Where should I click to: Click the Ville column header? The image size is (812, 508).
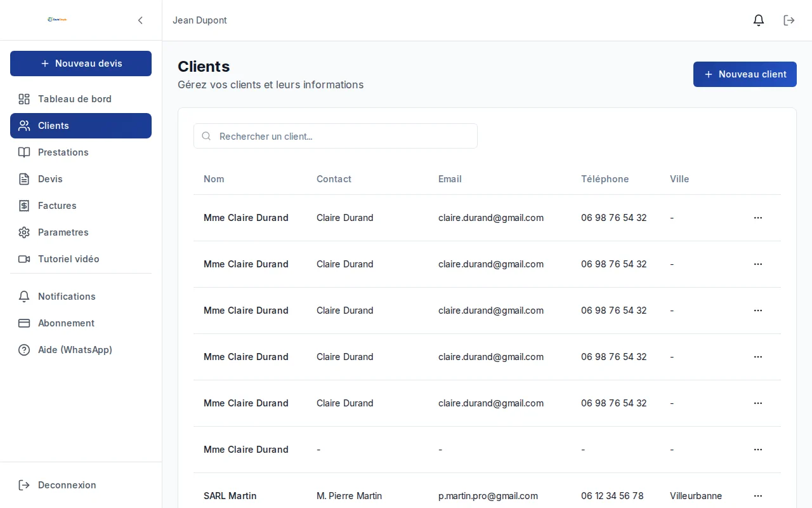click(x=679, y=179)
